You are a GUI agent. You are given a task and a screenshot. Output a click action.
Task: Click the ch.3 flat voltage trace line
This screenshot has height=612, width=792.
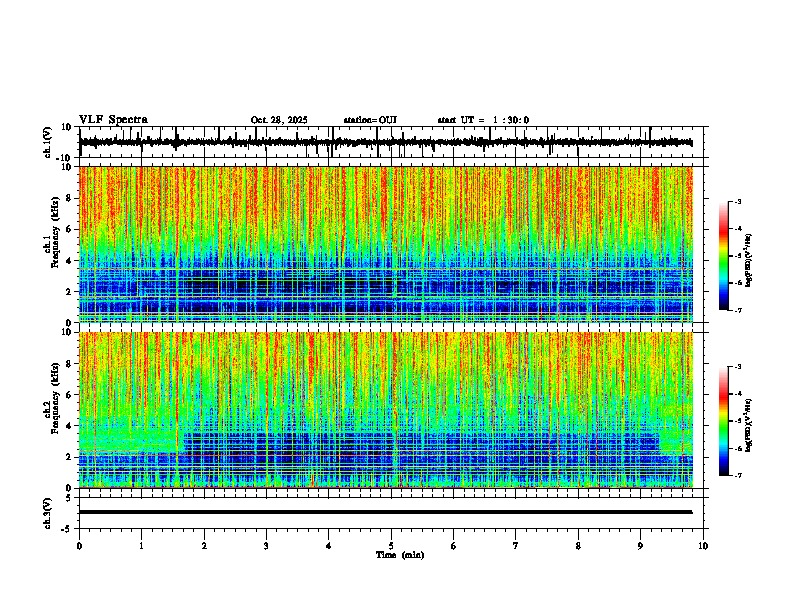386,512
